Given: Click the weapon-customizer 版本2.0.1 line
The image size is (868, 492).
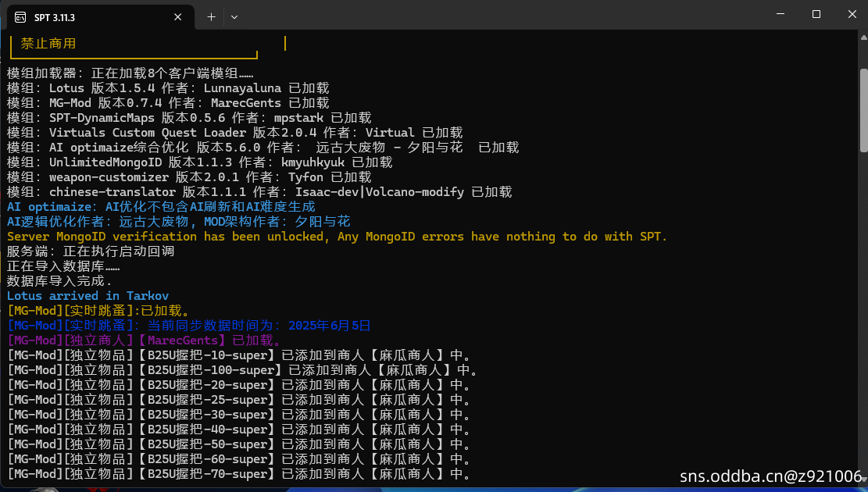Looking at the screenshot, I should click(x=189, y=177).
